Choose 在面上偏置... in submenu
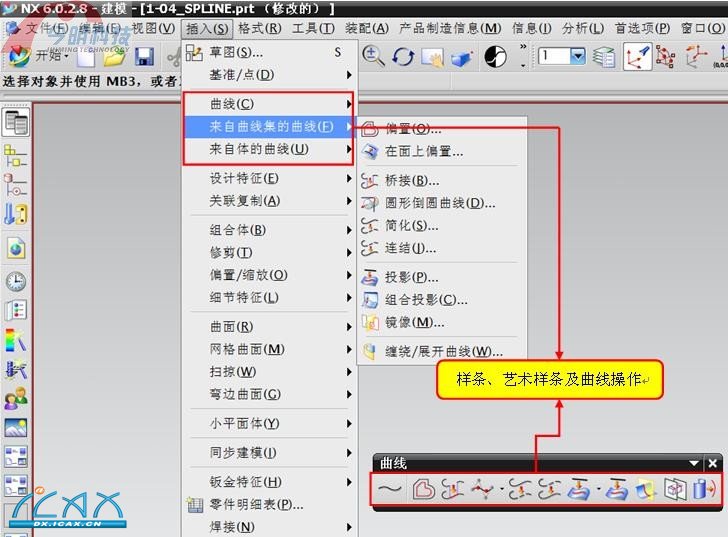This screenshot has height=537, width=728. [x=441, y=151]
